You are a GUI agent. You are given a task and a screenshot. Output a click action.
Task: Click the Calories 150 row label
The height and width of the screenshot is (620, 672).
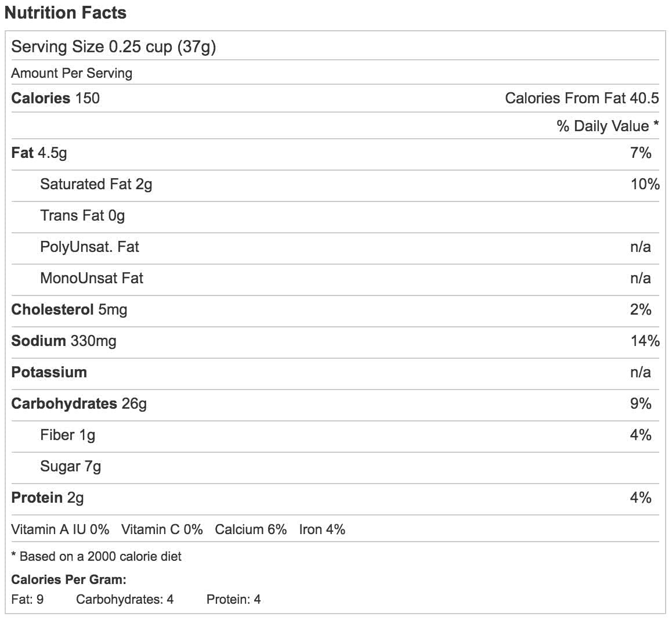tap(55, 98)
